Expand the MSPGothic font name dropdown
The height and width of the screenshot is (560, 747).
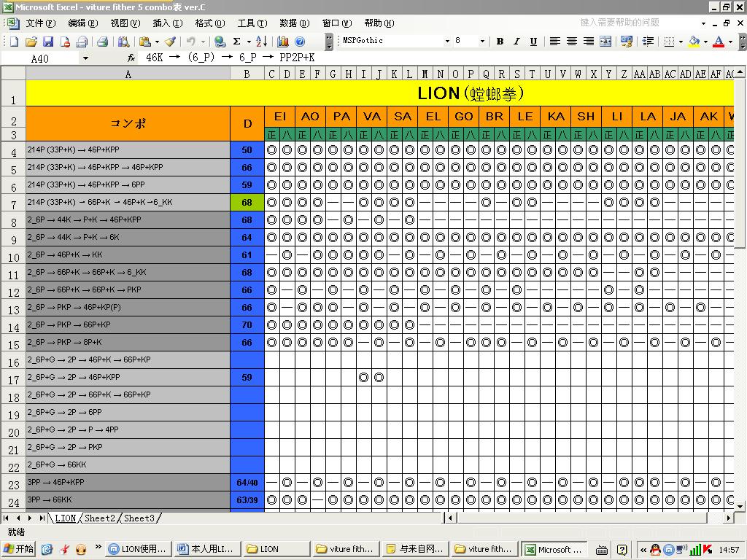coord(447,42)
